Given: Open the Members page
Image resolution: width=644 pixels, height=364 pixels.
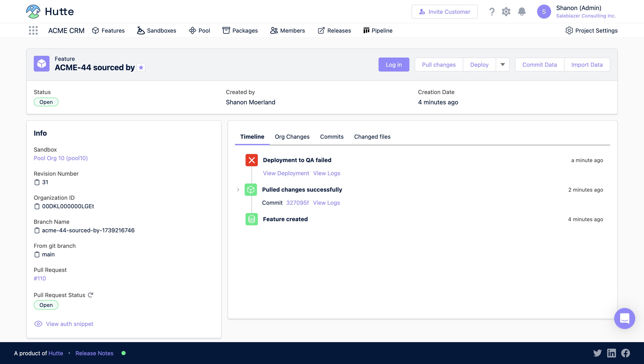Looking at the screenshot, I should 288,30.
